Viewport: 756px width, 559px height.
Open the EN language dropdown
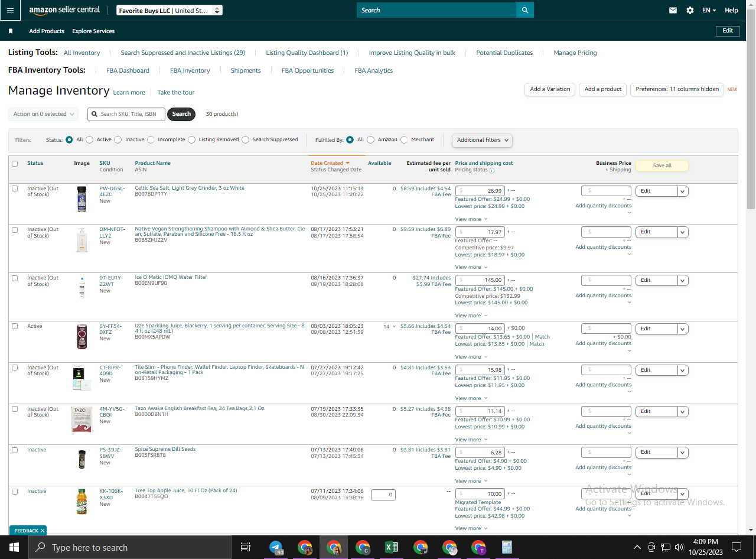tap(709, 10)
